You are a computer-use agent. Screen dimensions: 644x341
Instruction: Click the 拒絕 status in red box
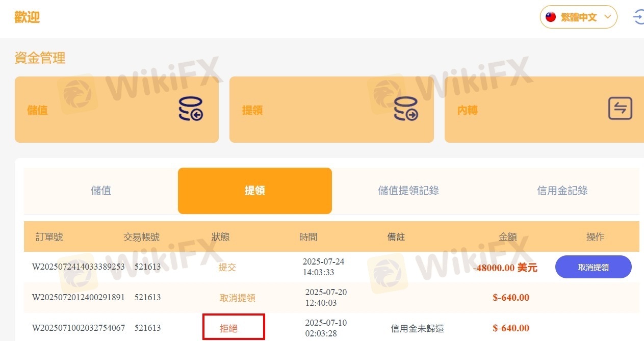click(229, 328)
